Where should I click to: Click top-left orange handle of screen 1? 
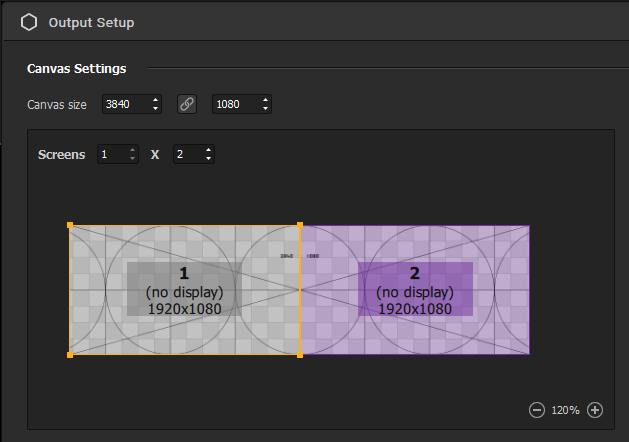(70, 225)
